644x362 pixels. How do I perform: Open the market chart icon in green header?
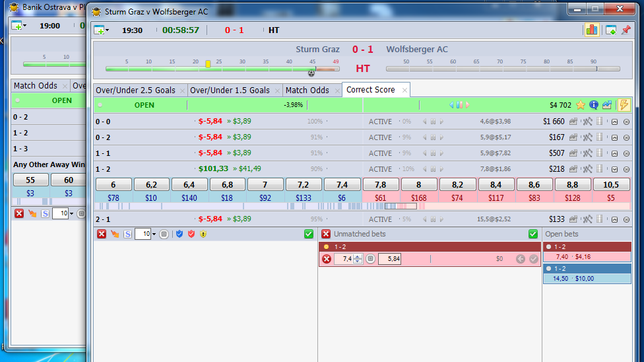click(606, 105)
